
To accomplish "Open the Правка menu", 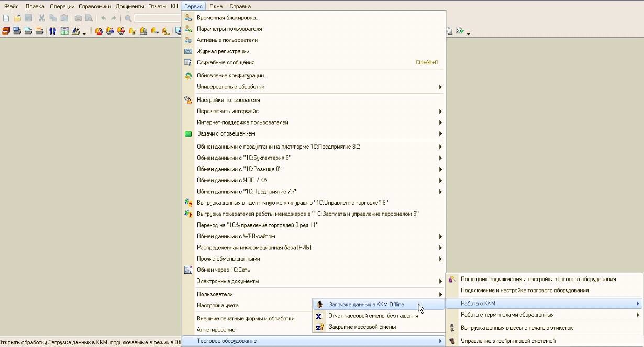I will [x=35, y=6].
